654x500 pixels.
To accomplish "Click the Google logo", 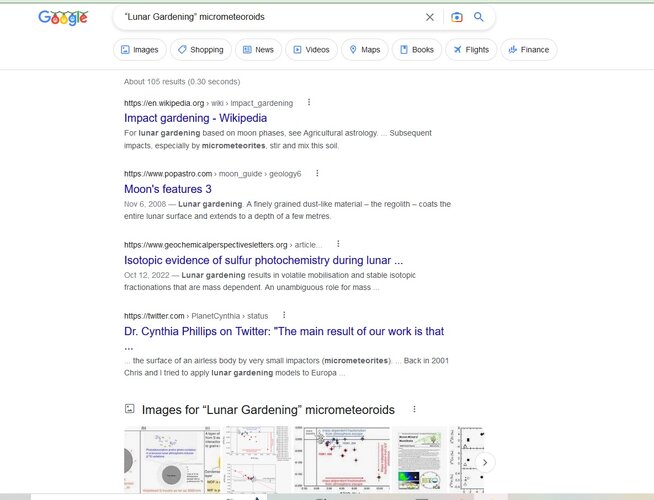I will click(x=63, y=18).
